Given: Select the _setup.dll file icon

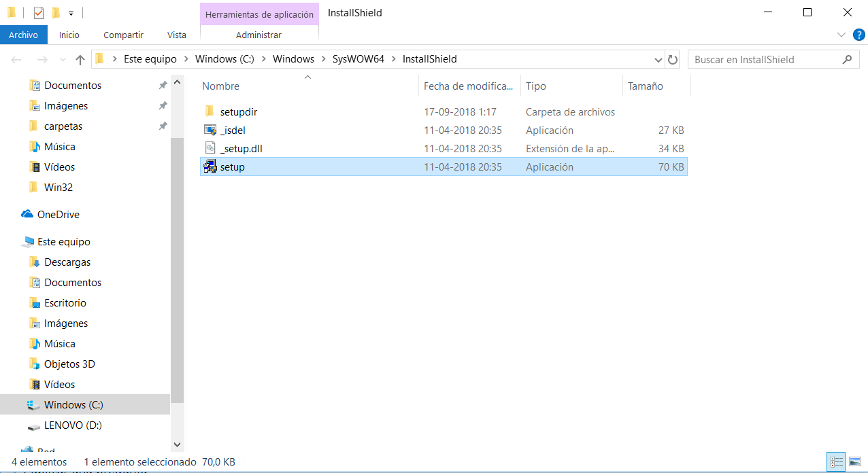Looking at the screenshot, I should (210, 148).
